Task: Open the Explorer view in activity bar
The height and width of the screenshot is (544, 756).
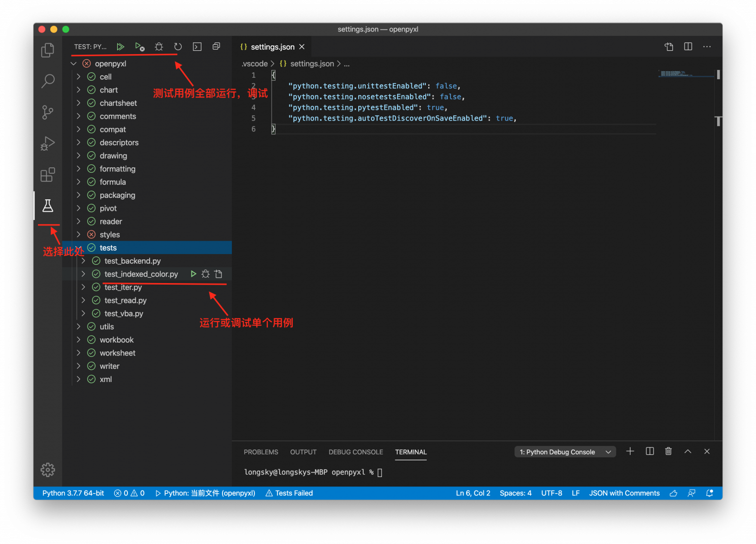Action: click(48, 50)
